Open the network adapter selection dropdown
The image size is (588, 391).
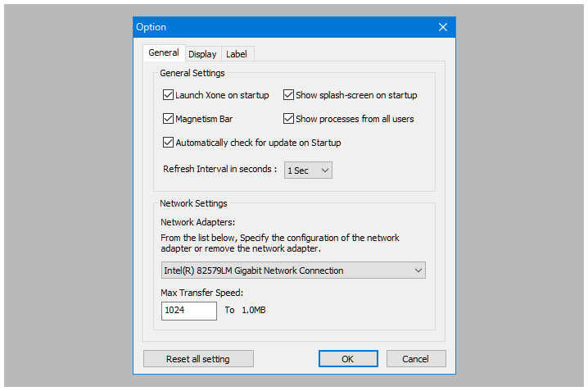pyautogui.click(x=293, y=271)
